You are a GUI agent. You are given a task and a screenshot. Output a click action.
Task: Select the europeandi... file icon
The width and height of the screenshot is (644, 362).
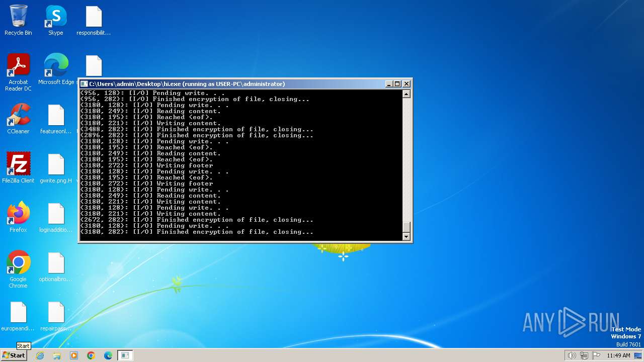(x=18, y=316)
